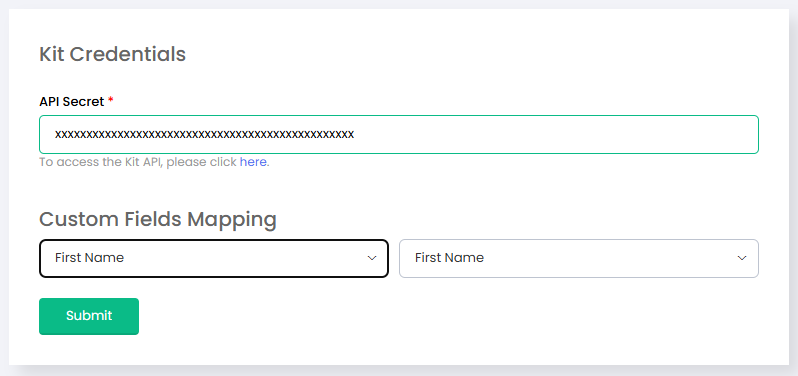
Task: Click the white Submit button label text
Action: click(x=89, y=316)
